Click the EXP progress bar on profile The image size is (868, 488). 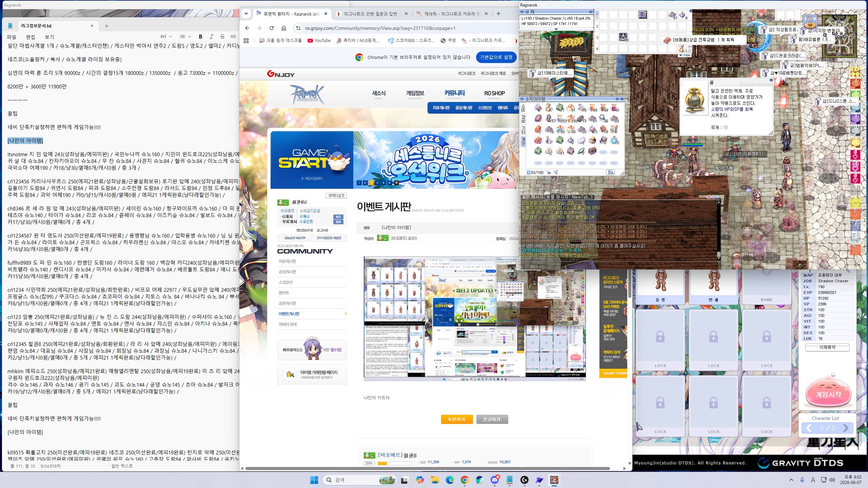click(395, 463)
